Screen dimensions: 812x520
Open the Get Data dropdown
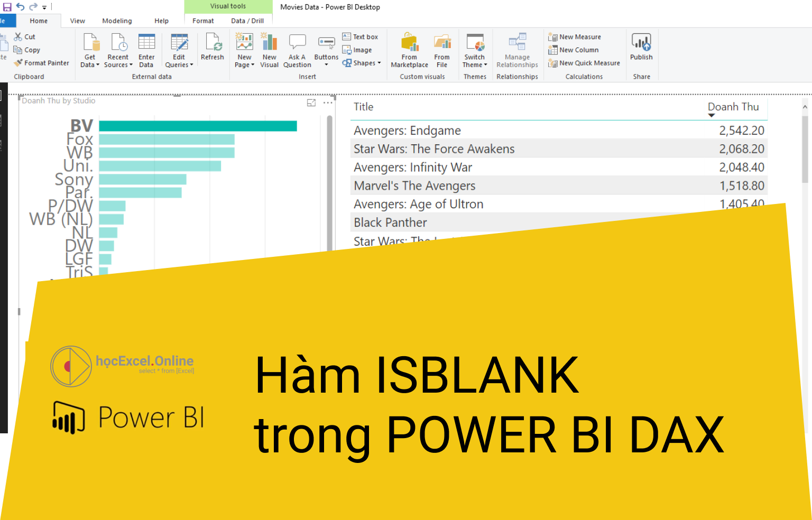click(x=90, y=51)
